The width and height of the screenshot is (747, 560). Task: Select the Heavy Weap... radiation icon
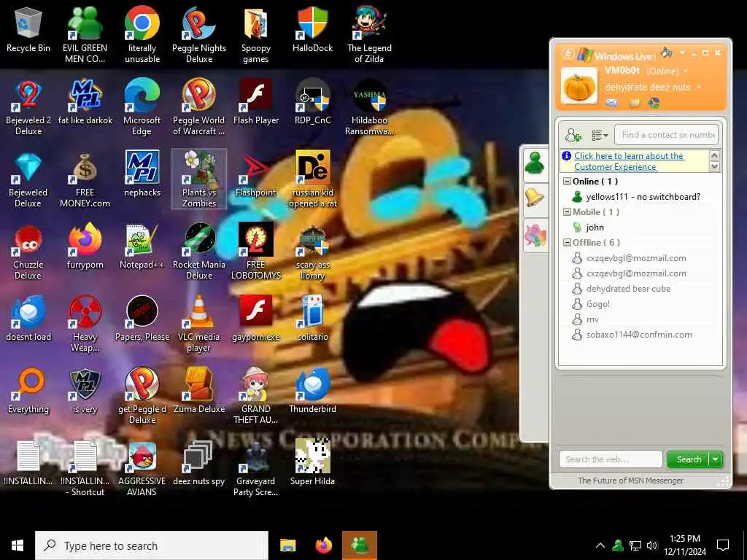pos(85,324)
